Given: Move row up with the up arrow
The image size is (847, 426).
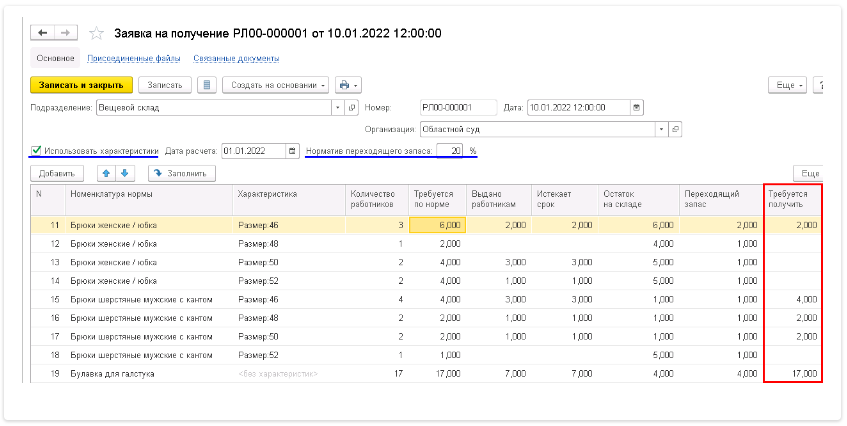Looking at the screenshot, I should click(106, 173).
